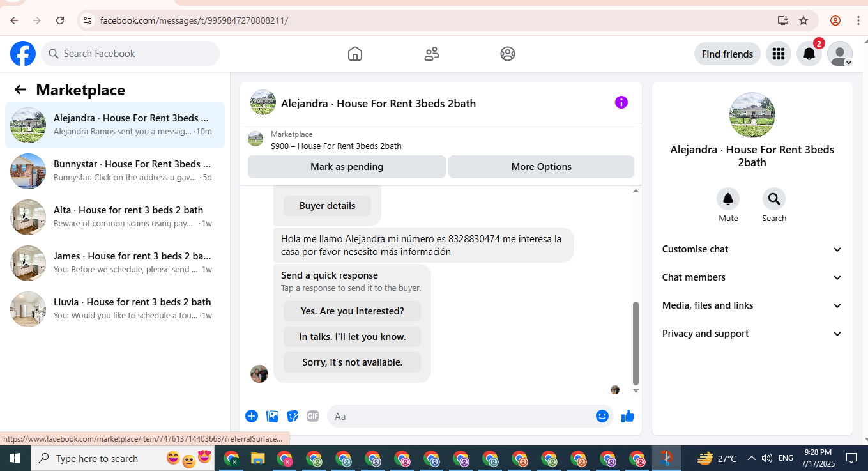868x471 pixels.
Task: Open the Bunnystar conversation
Action: coord(115,171)
